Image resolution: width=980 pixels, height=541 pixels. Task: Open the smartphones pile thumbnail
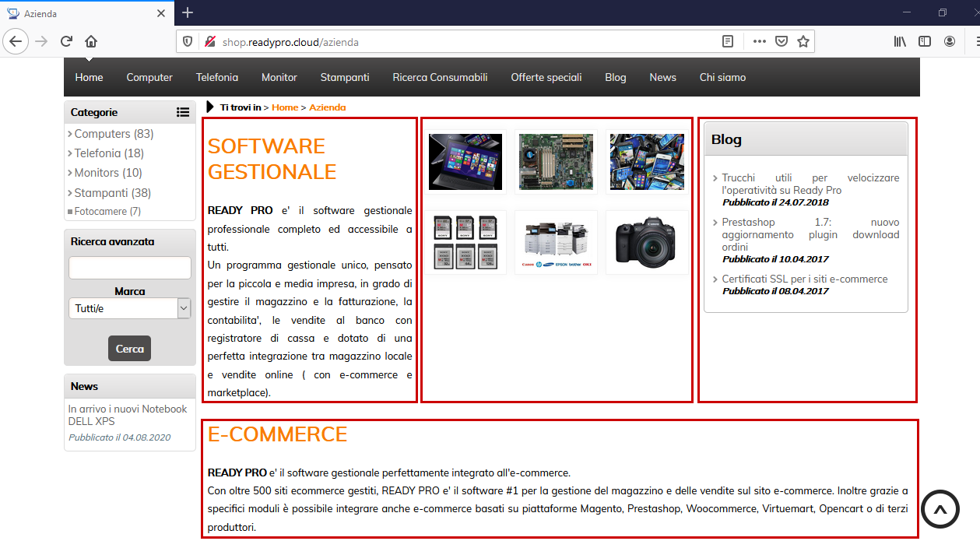[x=647, y=161]
